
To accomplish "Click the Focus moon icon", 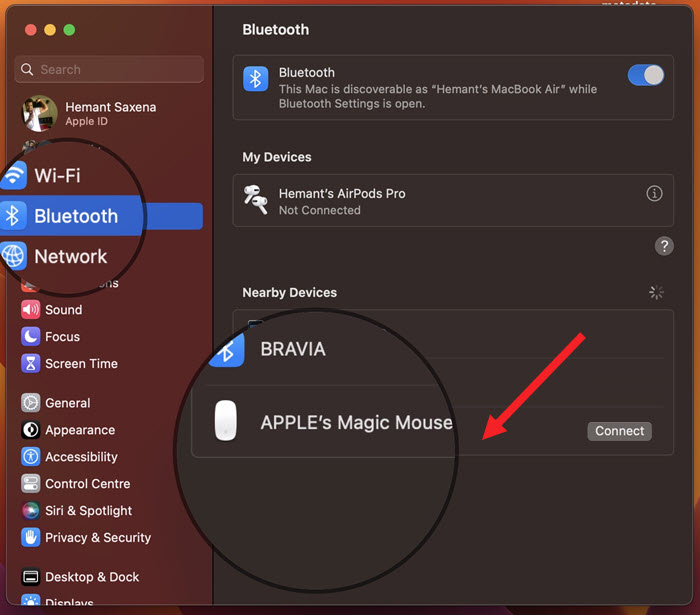I will (30, 337).
